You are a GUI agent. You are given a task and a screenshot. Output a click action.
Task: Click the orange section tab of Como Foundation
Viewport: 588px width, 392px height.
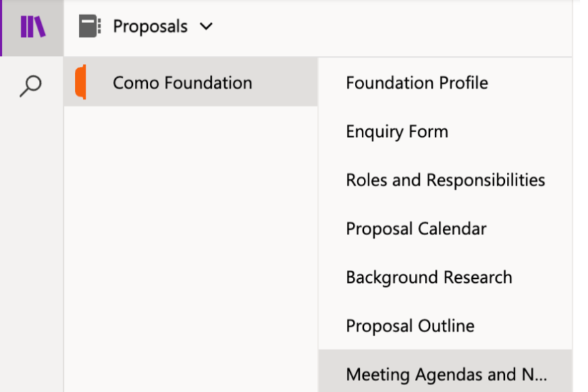pyautogui.click(x=80, y=82)
